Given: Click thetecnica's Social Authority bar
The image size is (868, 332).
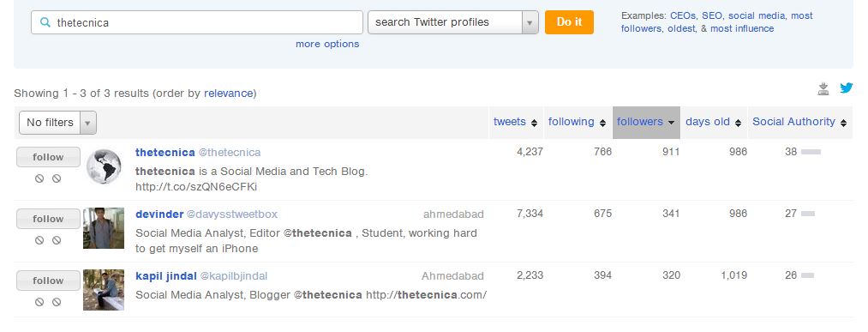Looking at the screenshot, I should tap(811, 152).
